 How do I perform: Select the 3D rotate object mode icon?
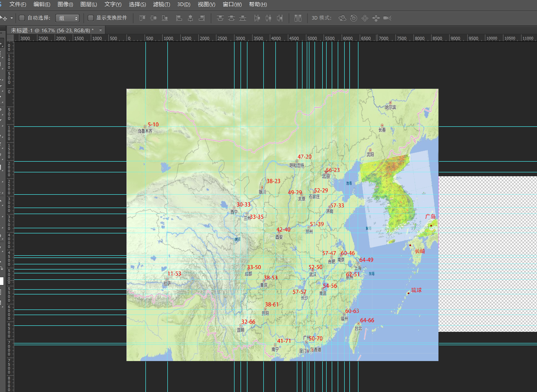click(342, 18)
